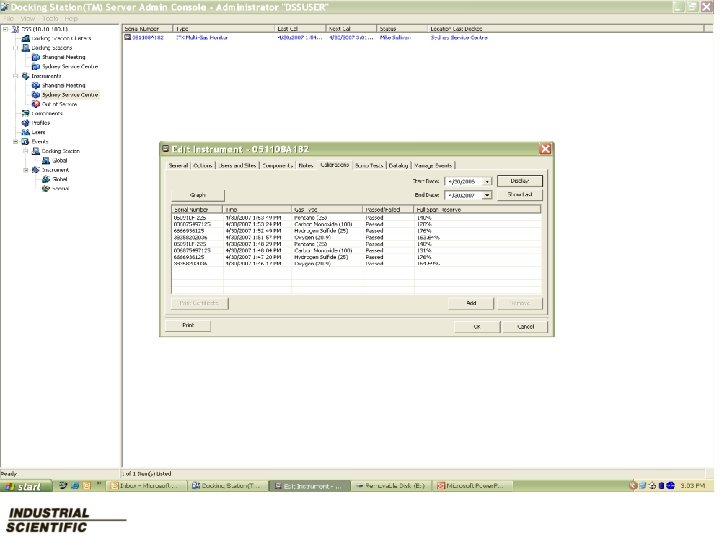Open the Help menu
Viewport: 720px width, 540px height.
point(71,19)
